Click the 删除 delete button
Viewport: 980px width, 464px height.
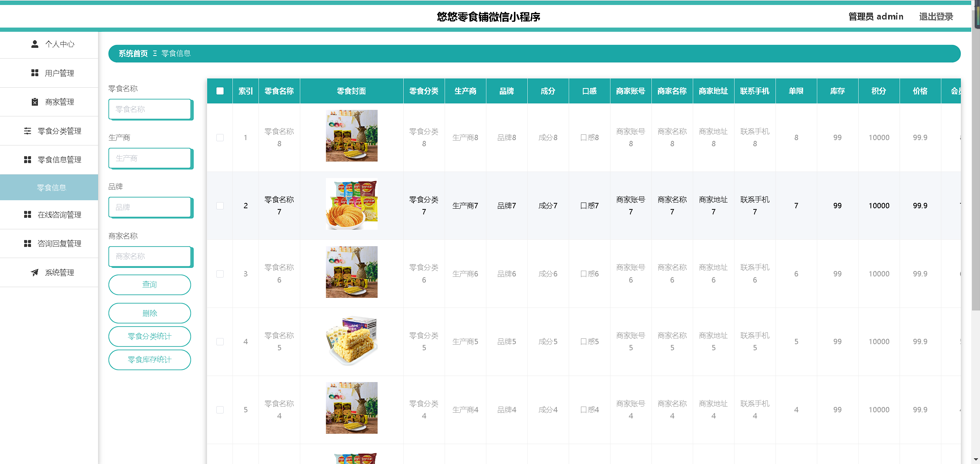point(150,313)
